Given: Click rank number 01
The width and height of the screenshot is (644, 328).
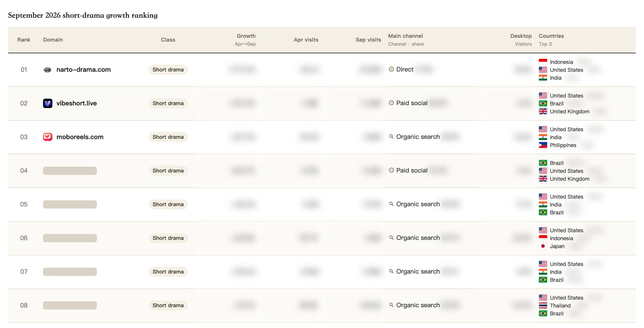Looking at the screenshot, I should tap(24, 70).
